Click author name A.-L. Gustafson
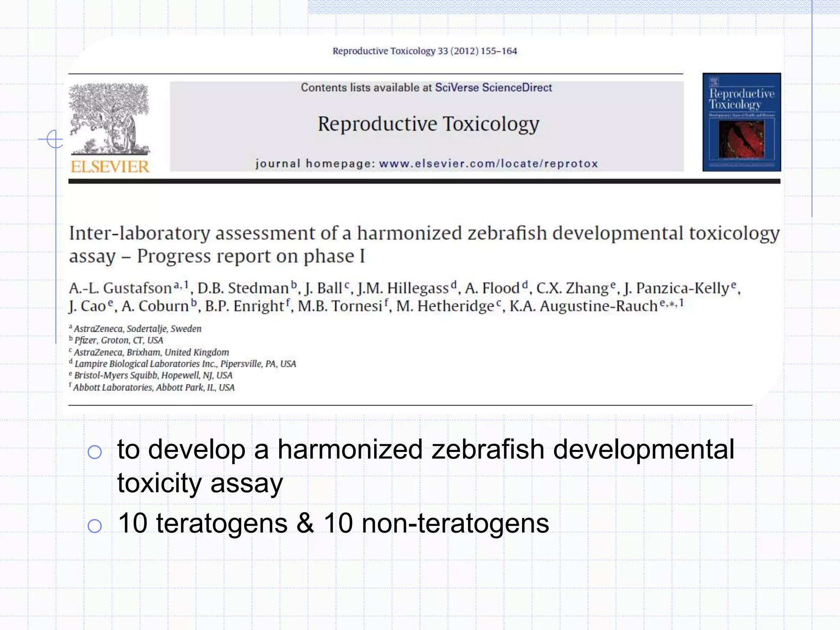840x630 pixels. point(120,288)
